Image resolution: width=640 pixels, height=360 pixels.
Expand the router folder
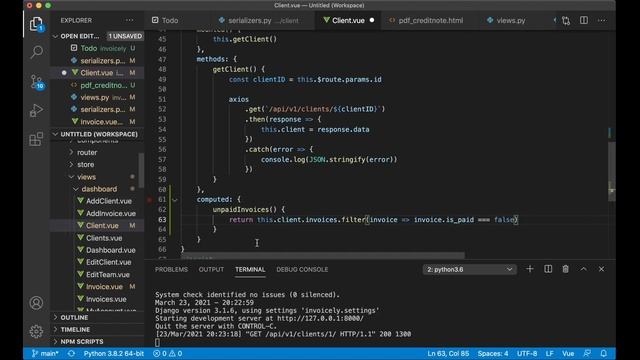pyautogui.click(x=87, y=152)
